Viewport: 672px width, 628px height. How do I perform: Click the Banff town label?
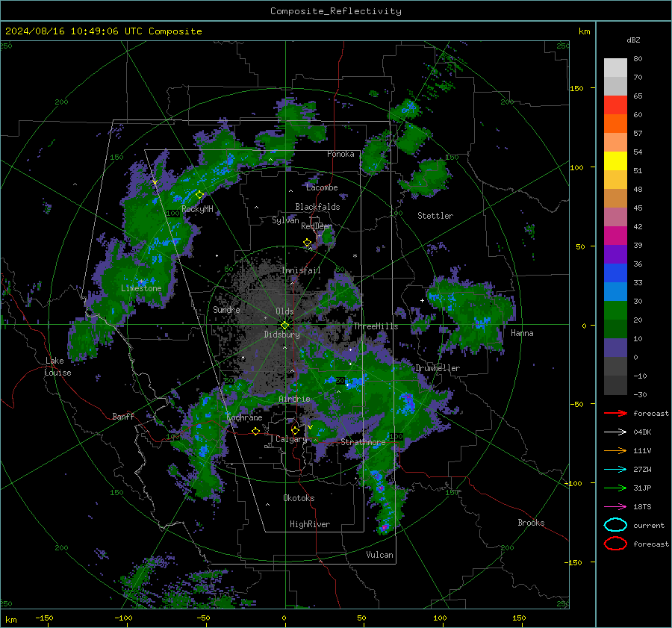(x=123, y=416)
